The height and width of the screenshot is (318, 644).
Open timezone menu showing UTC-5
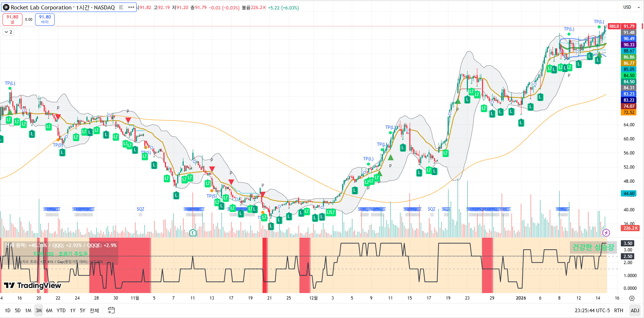coord(592,310)
